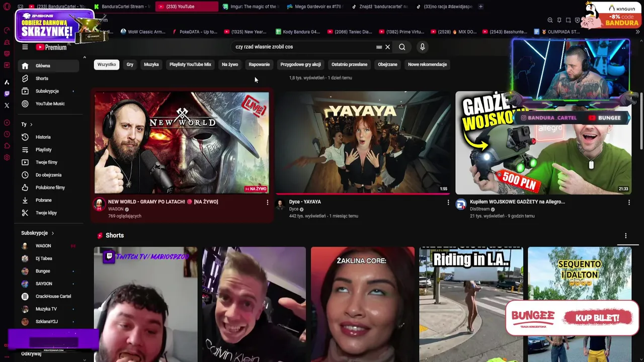Click the magnifier search button
This screenshot has height=362, width=644.
[x=402, y=47]
